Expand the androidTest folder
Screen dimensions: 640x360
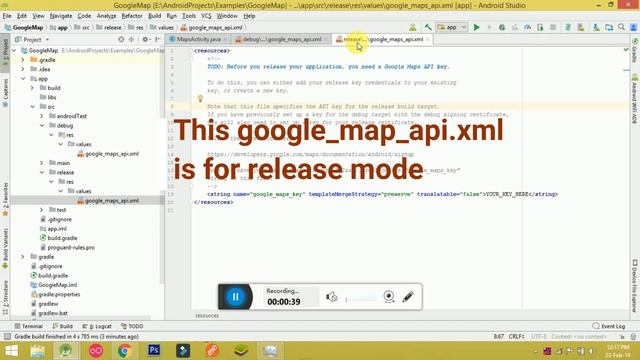coord(42,116)
